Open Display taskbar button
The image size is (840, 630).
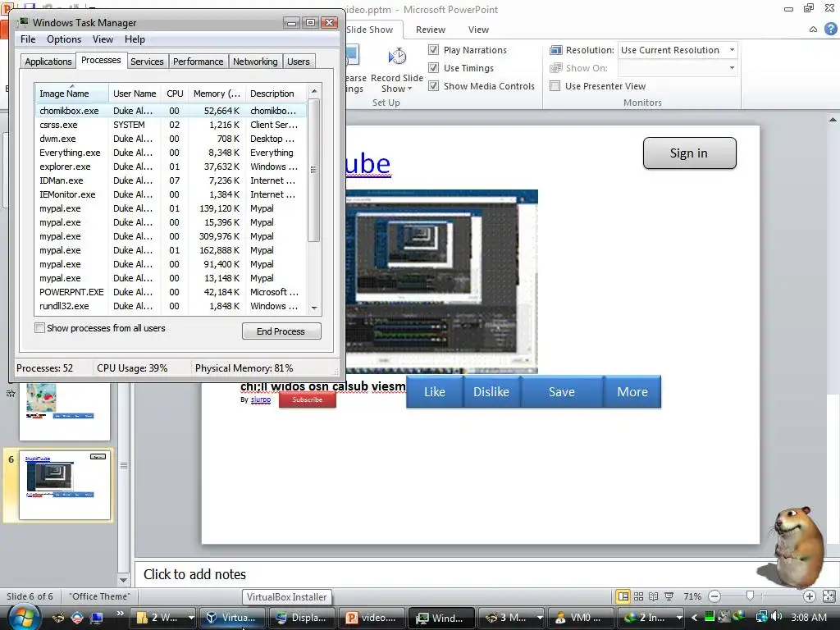click(302, 618)
